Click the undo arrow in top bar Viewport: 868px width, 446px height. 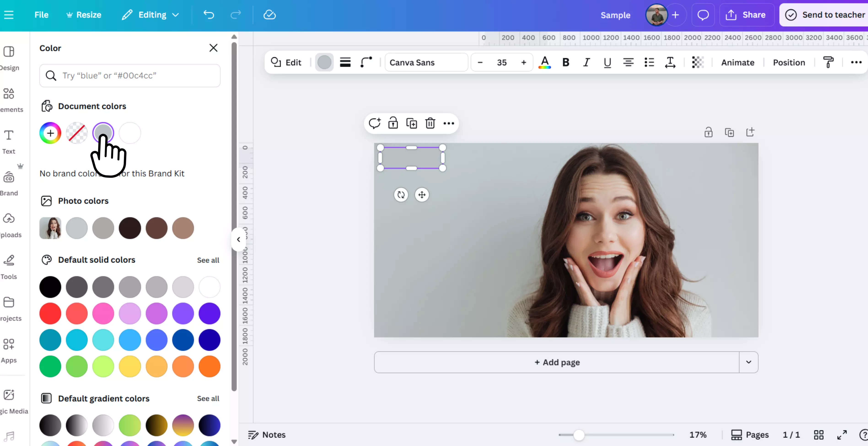(x=209, y=15)
